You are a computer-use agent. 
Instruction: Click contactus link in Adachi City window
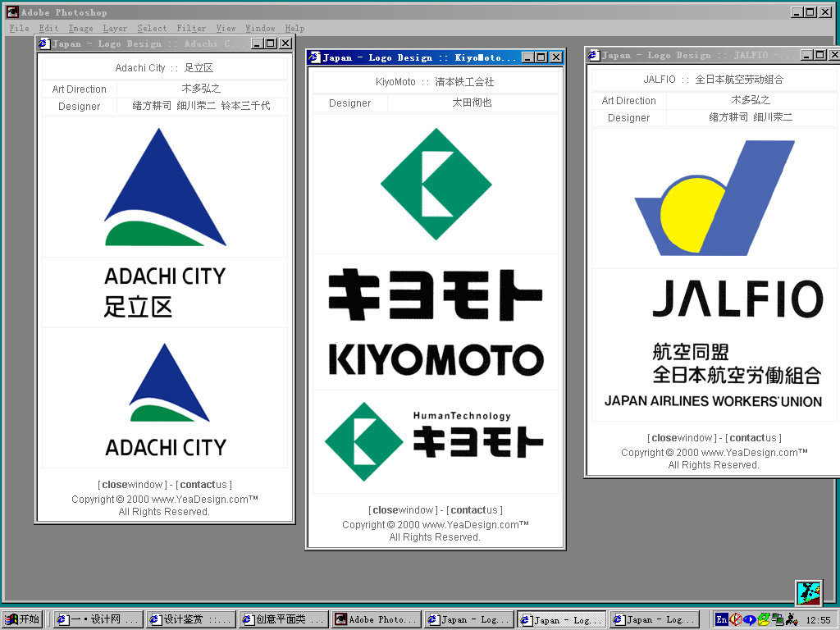[x=203, y=485]
